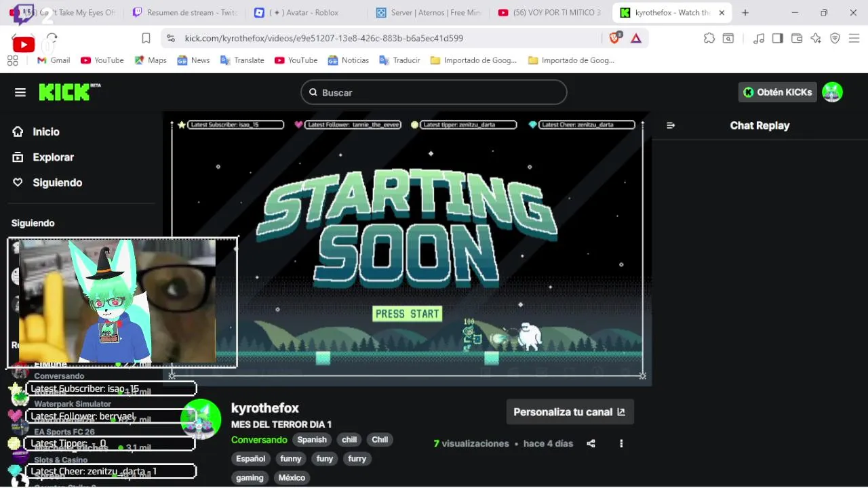Open the Leo AI sparkle icon

[x=816, y=39]
